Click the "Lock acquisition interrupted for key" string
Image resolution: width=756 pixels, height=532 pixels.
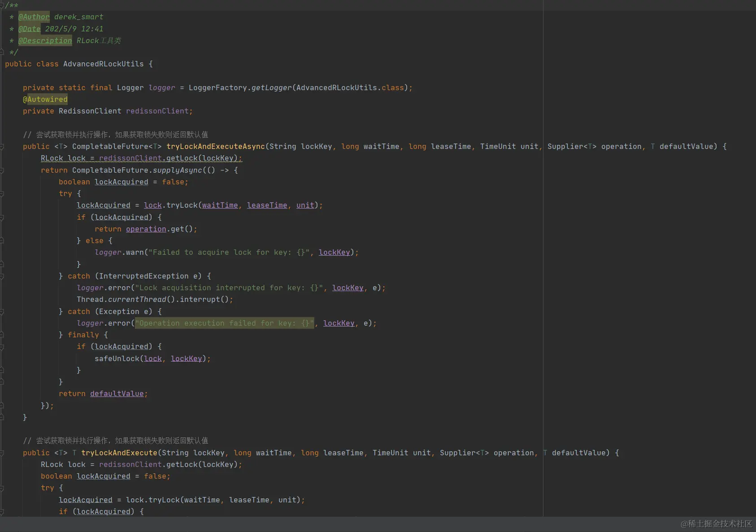229,288
